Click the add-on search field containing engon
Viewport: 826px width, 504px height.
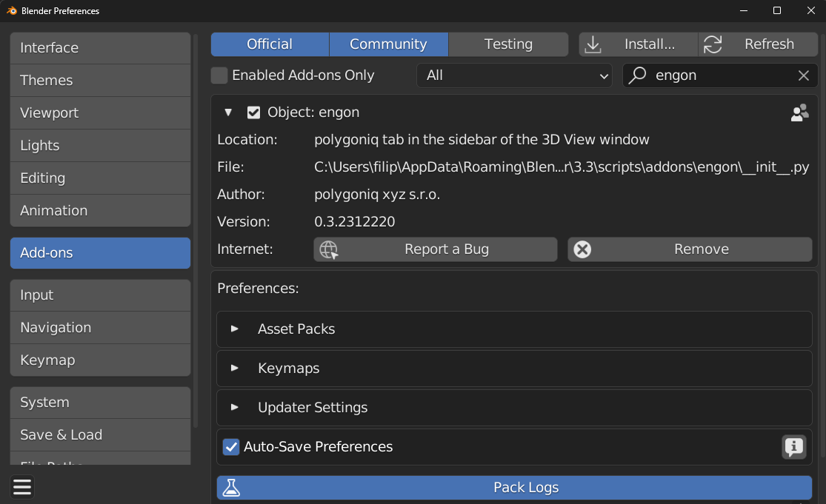pos(719,75)
